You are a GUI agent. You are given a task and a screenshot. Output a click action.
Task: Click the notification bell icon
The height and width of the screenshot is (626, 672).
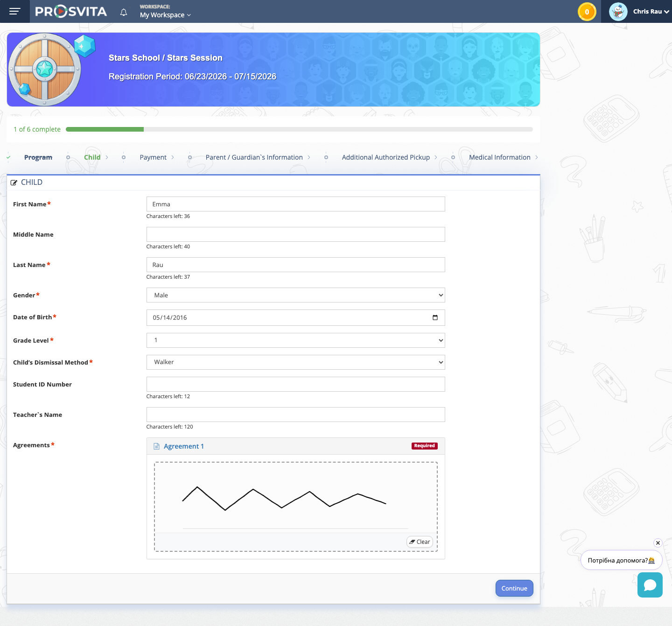point(124,12)
